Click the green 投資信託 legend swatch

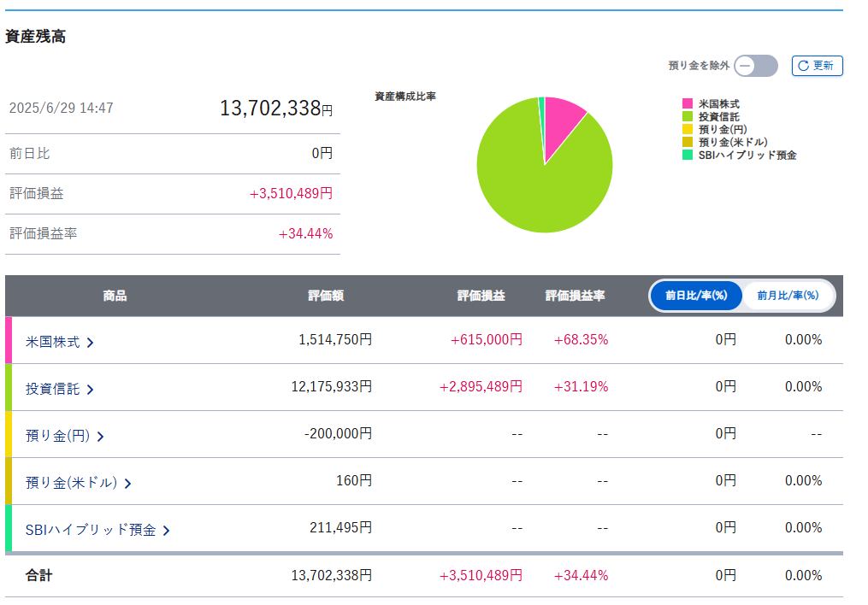click(x=688, y=116)
